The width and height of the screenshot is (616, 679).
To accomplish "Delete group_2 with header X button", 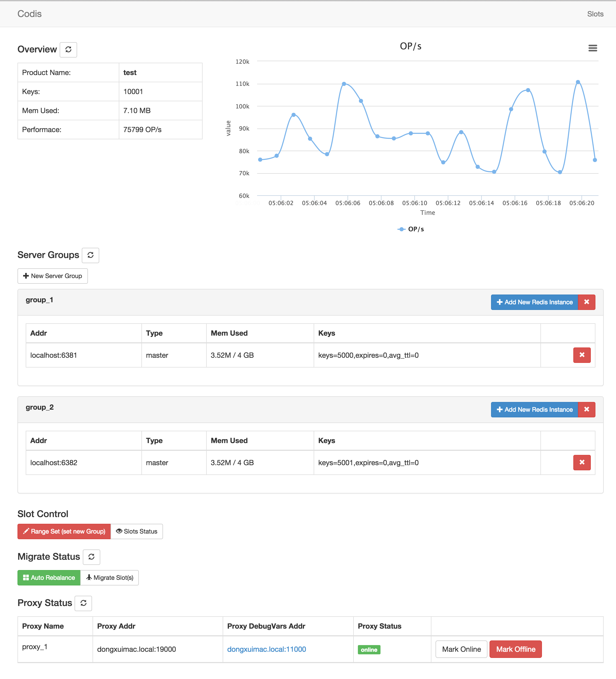I will tap(586, 410).
